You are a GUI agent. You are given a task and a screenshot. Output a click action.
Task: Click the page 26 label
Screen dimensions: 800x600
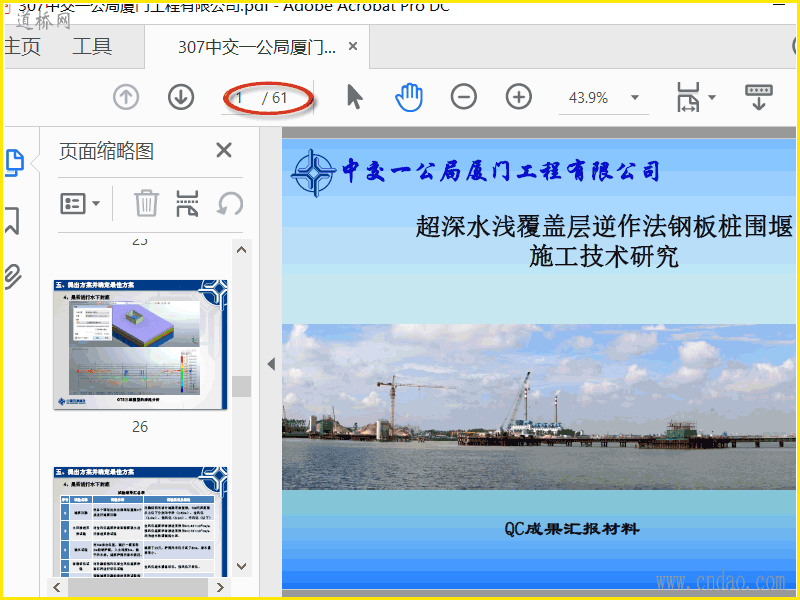point(140,427)
